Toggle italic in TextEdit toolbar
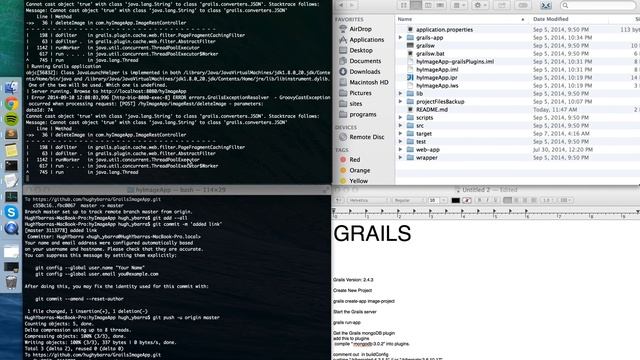The height and width of the screenshot is (360, 640). [487, 200]
